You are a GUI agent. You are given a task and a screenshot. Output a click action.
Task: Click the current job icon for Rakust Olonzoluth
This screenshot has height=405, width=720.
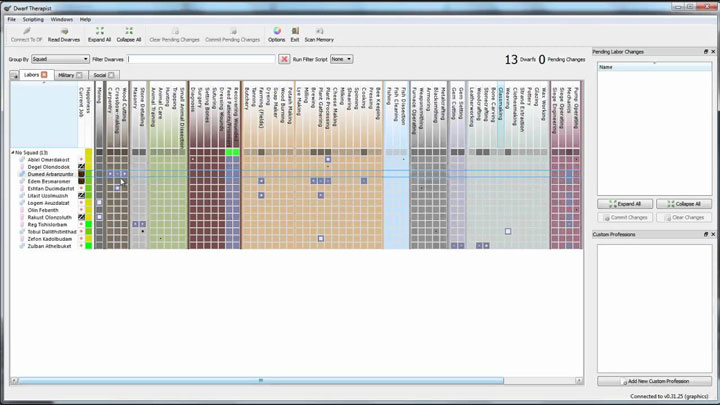click(x=81, y=217)
